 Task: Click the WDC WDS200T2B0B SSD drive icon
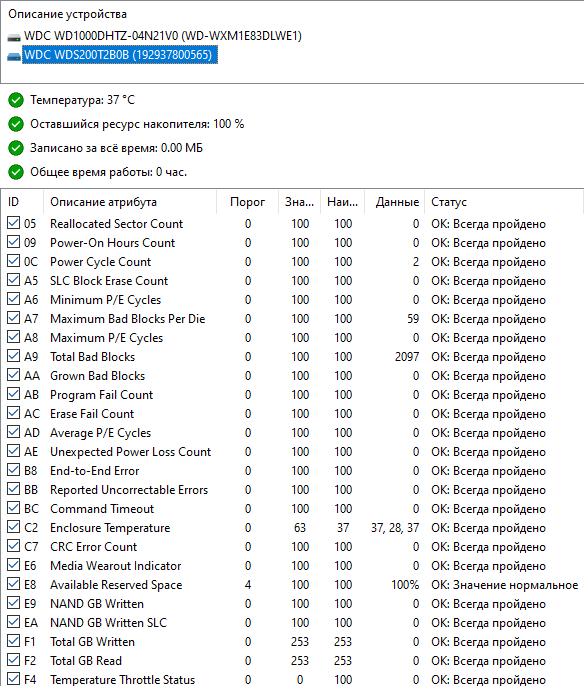14,56
